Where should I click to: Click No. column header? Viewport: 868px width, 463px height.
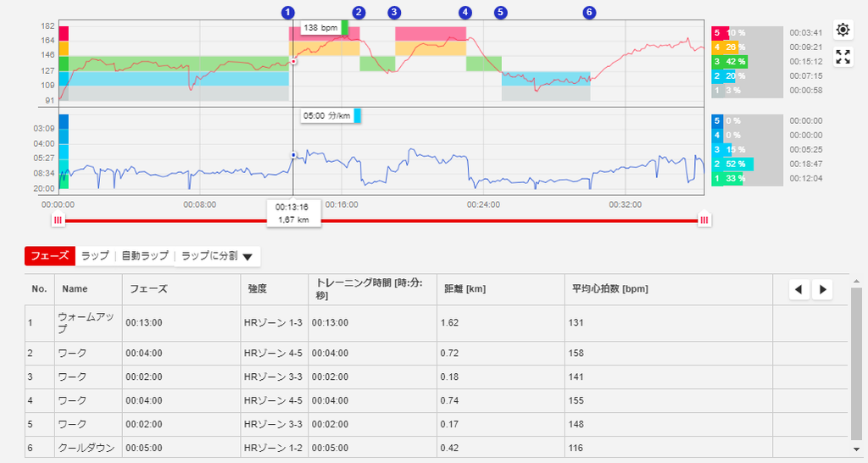pyautogui.click(x=39, y=289)
